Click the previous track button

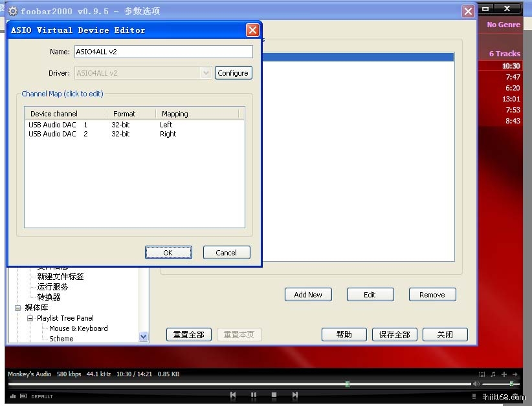click(233, 395)
